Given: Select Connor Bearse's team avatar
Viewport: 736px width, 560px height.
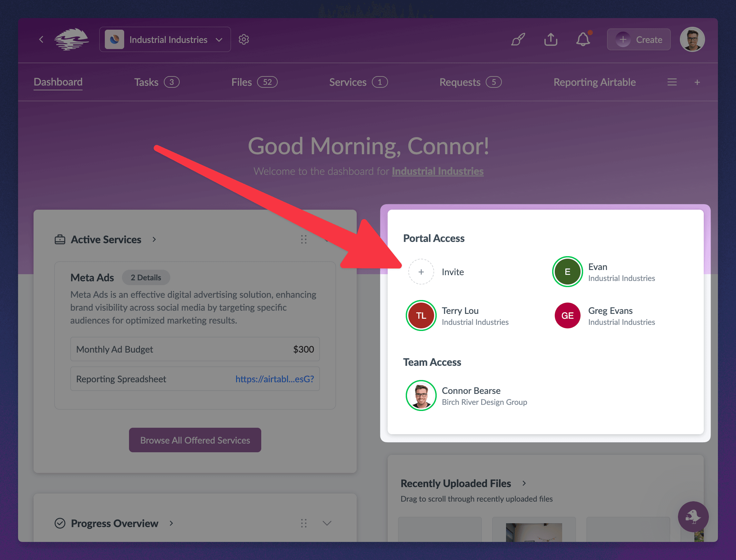Looking at the screenshot, I should 421,396.
